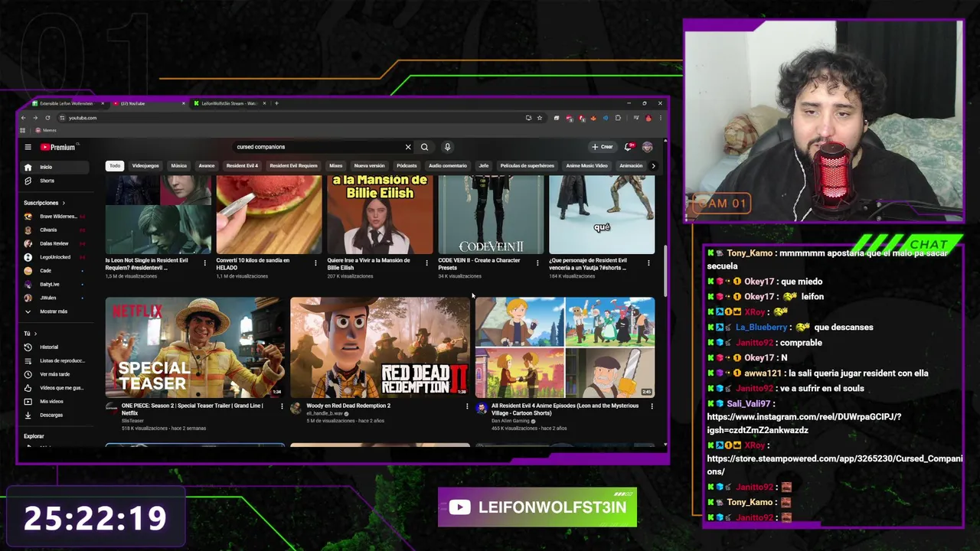Open Historial in the sidebar
The height and width of the screenshot is (551, 980).
pyautogui.click(x=55, y=347)
